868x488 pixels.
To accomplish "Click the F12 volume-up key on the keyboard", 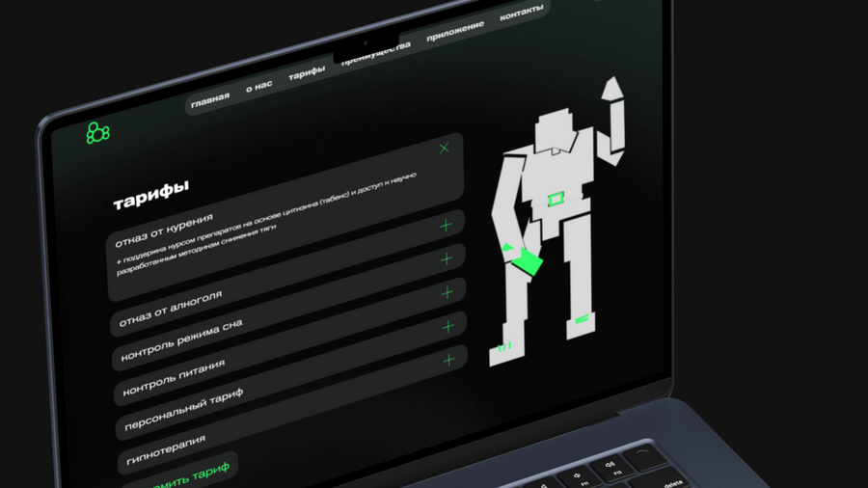I will [x=613, y=469].
